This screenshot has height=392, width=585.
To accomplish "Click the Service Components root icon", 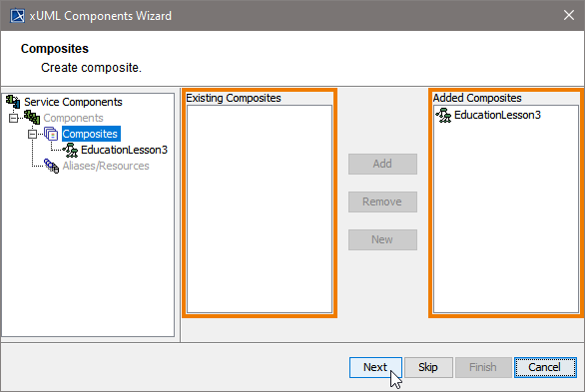I will pos(13,102).
